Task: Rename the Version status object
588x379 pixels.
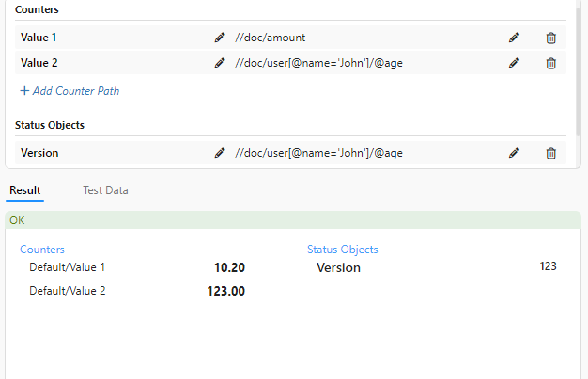Action: click(x=220, y=153)
